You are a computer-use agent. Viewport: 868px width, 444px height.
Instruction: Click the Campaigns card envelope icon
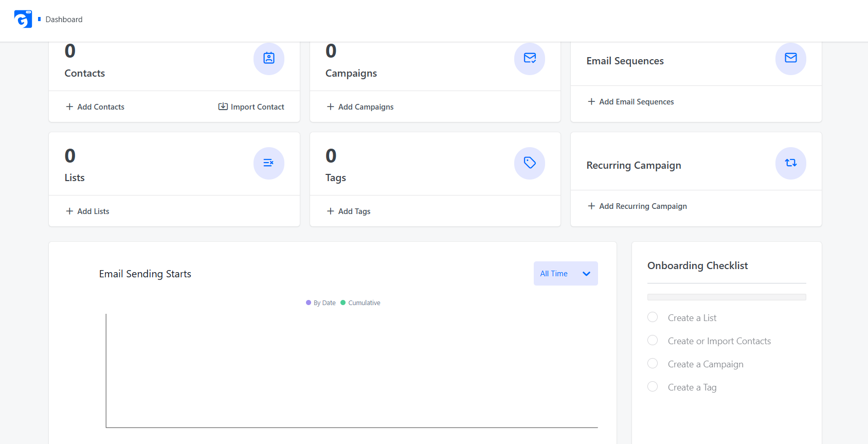pos(530,58)
